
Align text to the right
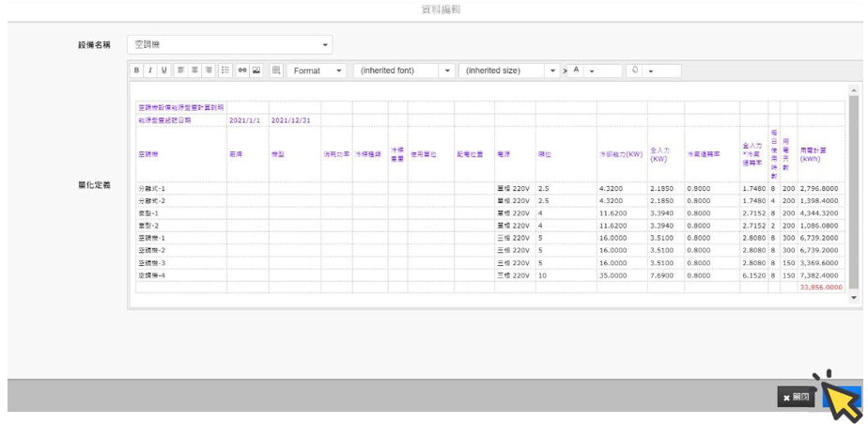[209, 71]
